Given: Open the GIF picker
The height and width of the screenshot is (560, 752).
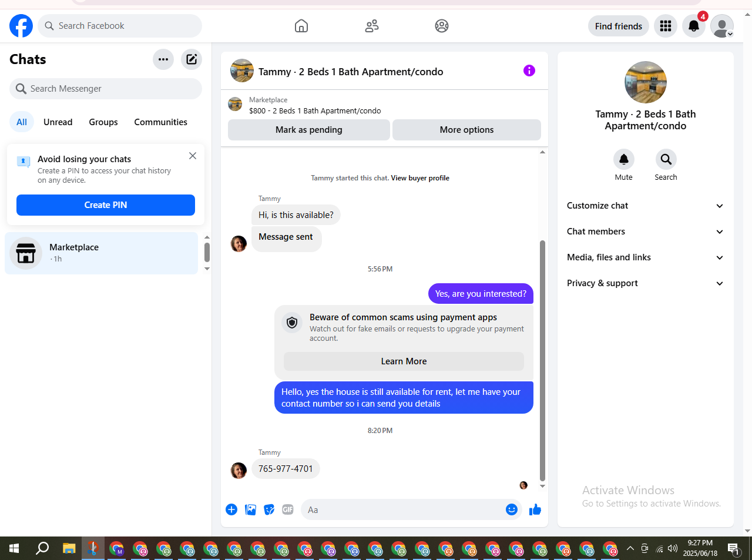Looking at the screenshot, I should [288, 509].
